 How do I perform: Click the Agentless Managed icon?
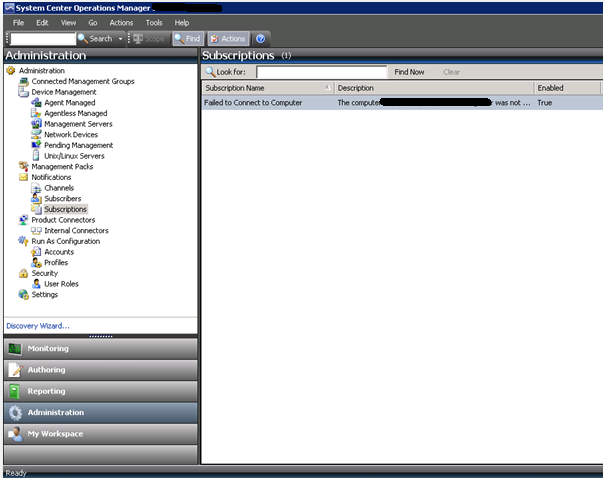[36, 113]
